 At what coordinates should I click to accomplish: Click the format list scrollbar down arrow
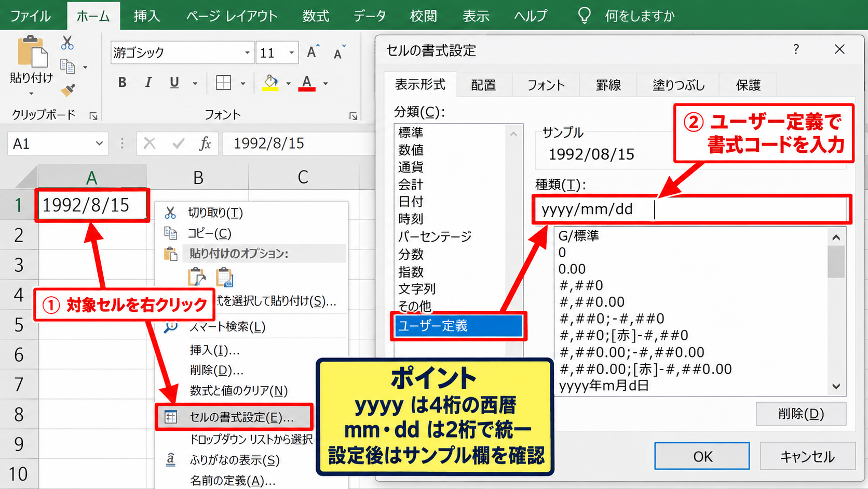tap(836, 386)
